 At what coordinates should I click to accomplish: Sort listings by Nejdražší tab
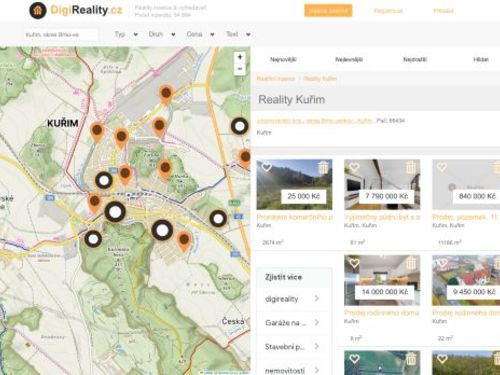pyautogui.click(x=415, y=60)
